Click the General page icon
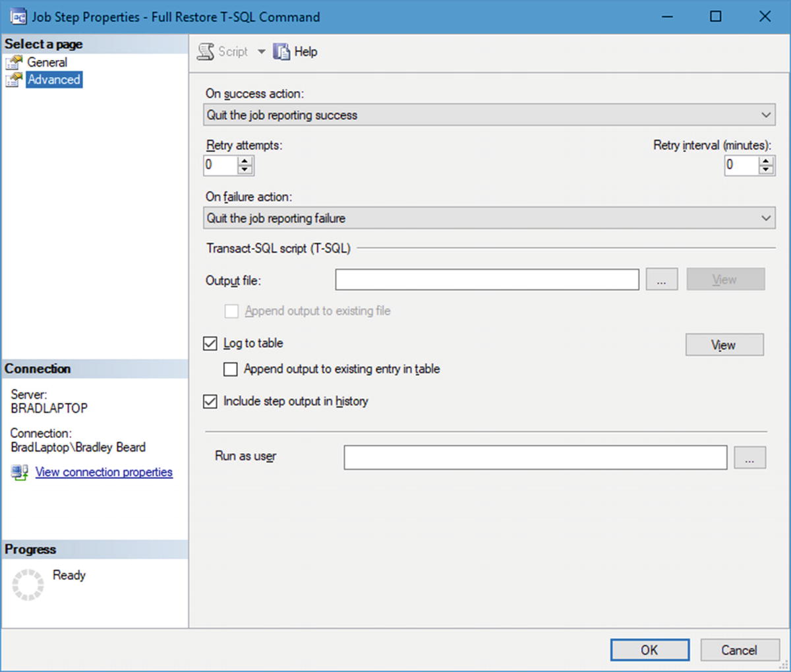Image resolution: width=791 pixels, height=672 pixels. 14,63
